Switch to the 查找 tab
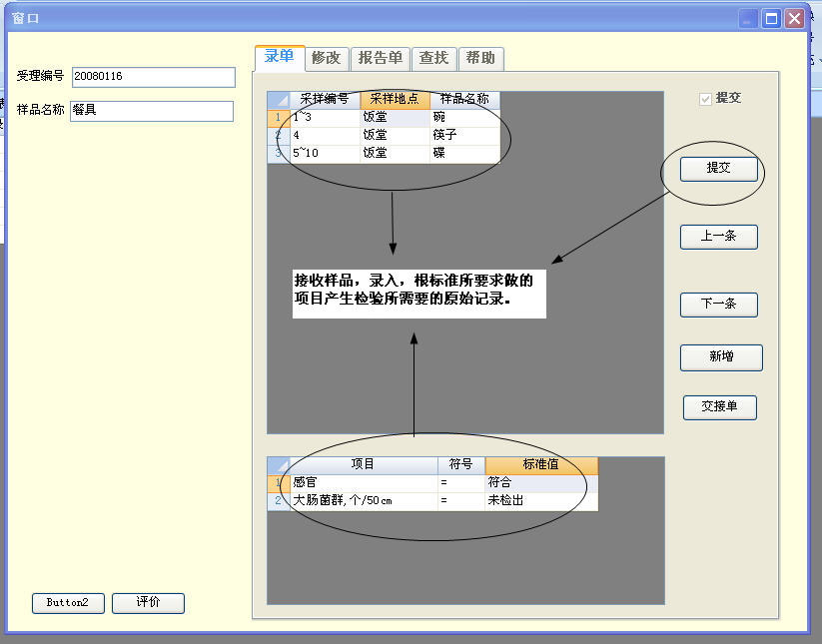 (x=433, y=58)
